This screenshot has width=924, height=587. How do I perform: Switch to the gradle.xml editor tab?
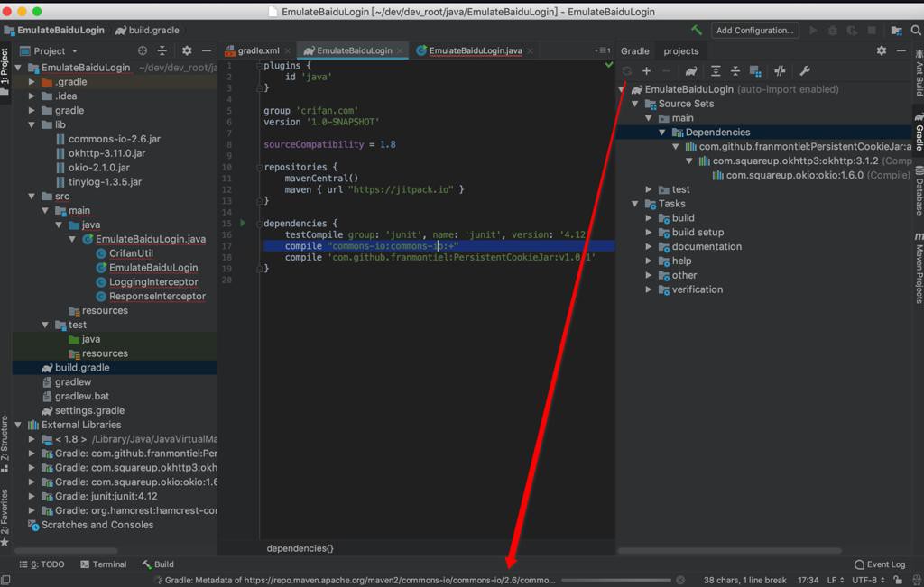(257, 51)
